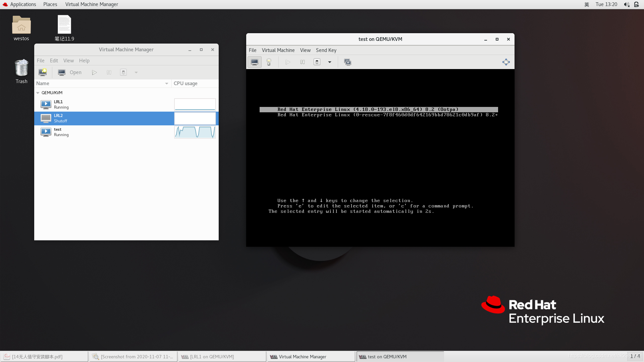Open Virtual Machine Manager app menu in top bar
644x362 pixels.
click(x=92, y=4)
